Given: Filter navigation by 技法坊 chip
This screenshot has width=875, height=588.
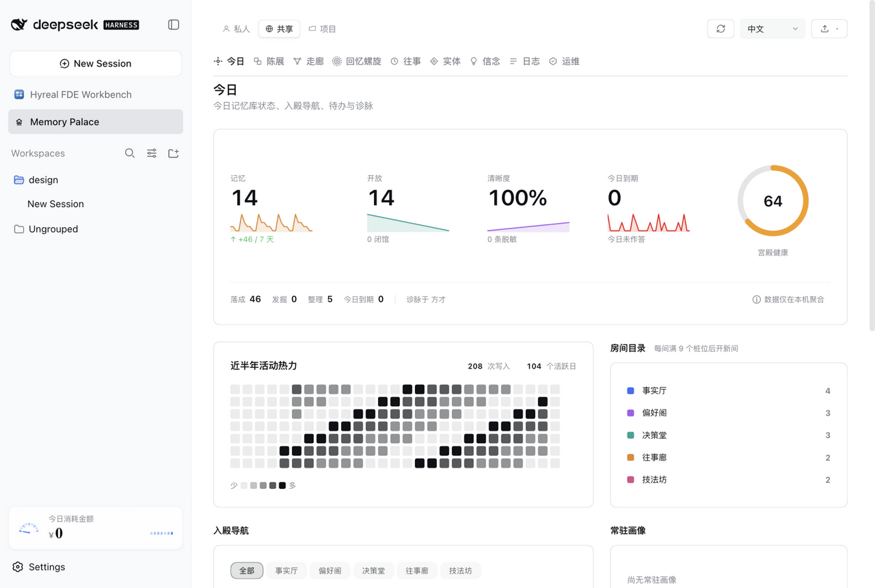Looking at the screenshot, I should 460,570.
